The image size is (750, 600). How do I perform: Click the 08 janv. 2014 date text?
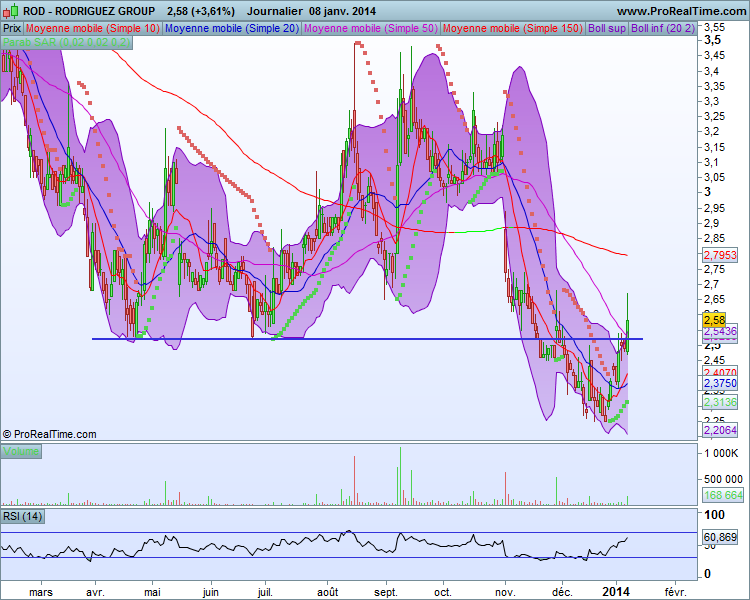pos(342,11)
